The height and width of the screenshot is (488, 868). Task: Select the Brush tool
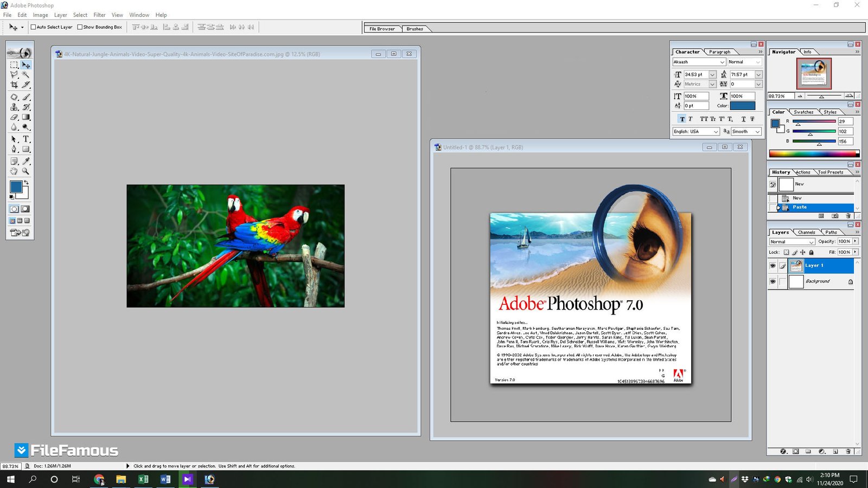point(25,98)
